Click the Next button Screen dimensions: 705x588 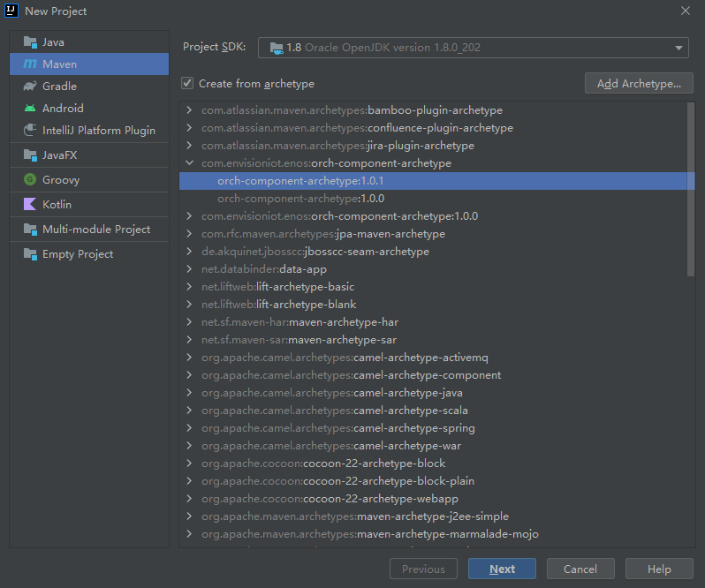coord(502,569)
